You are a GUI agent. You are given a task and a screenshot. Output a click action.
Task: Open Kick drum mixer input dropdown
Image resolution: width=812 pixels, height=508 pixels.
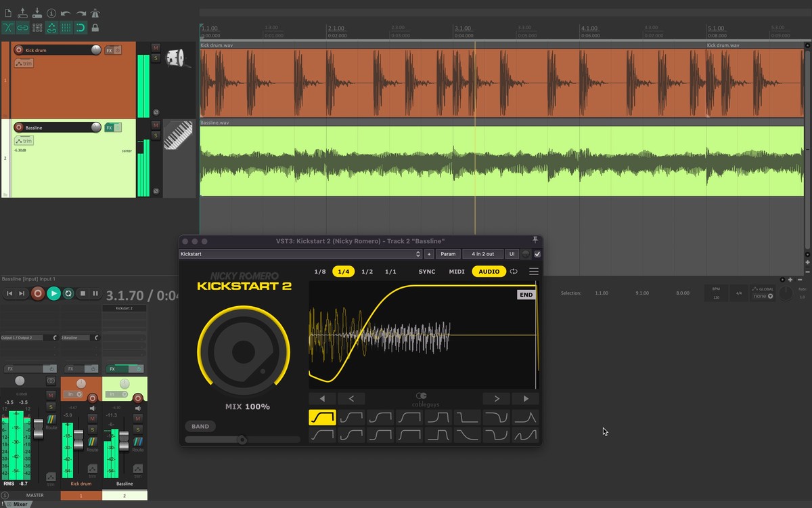tap(74, 394)
